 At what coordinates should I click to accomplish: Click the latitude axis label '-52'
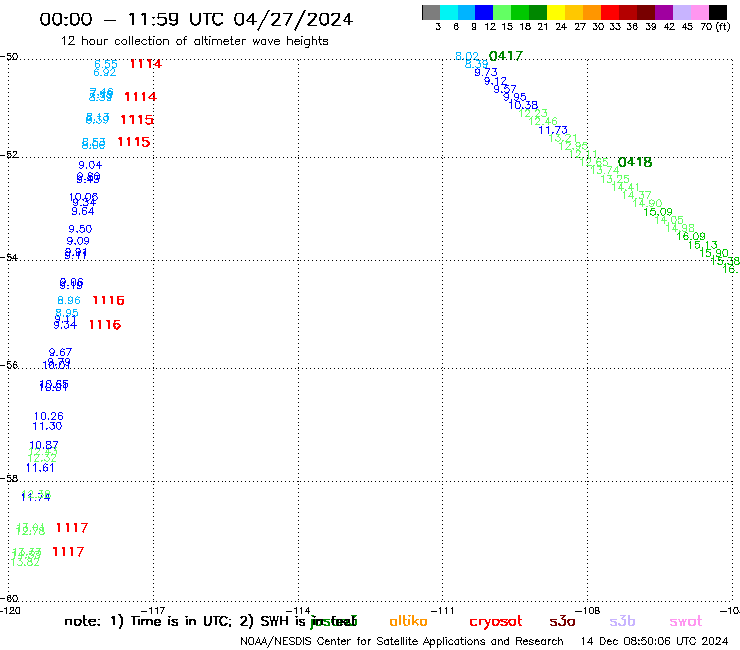[9, 154]
